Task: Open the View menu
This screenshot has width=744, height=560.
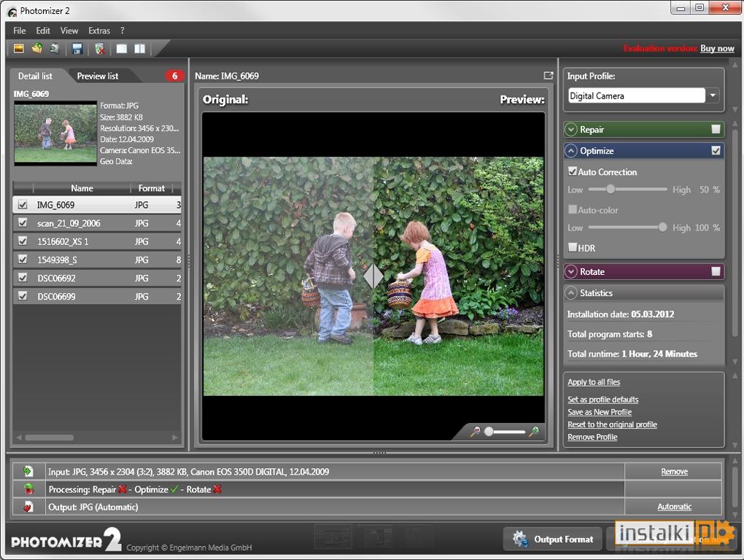Action: [69, 31]
